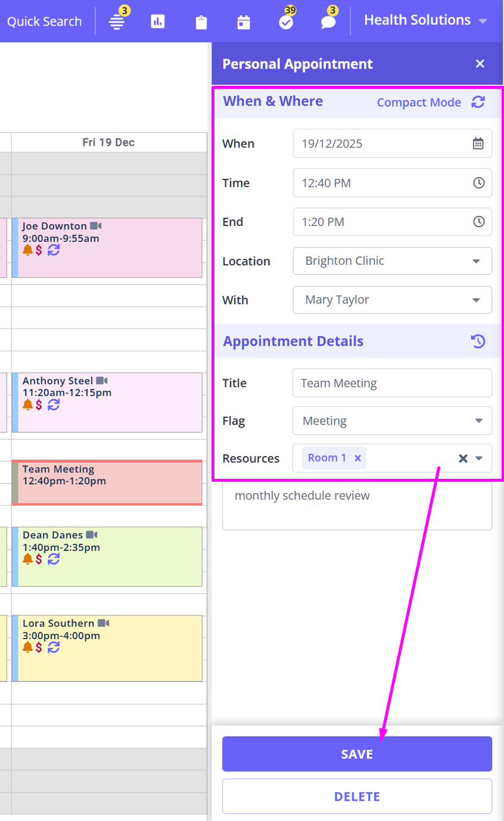Open the bar chart reports icon

point(158,22)
